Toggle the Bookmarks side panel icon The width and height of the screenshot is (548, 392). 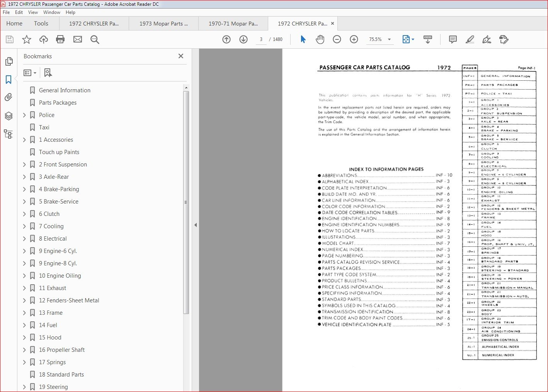[9, 80]
